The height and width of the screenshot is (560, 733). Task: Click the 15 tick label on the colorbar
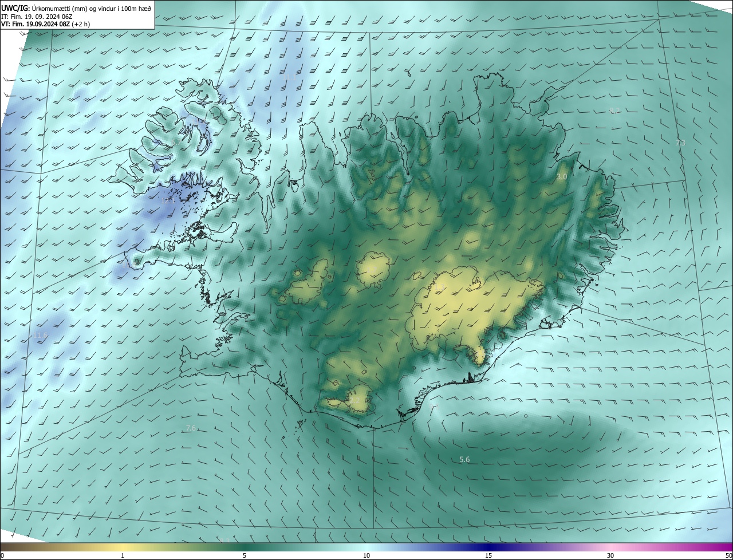pos(488,555)
